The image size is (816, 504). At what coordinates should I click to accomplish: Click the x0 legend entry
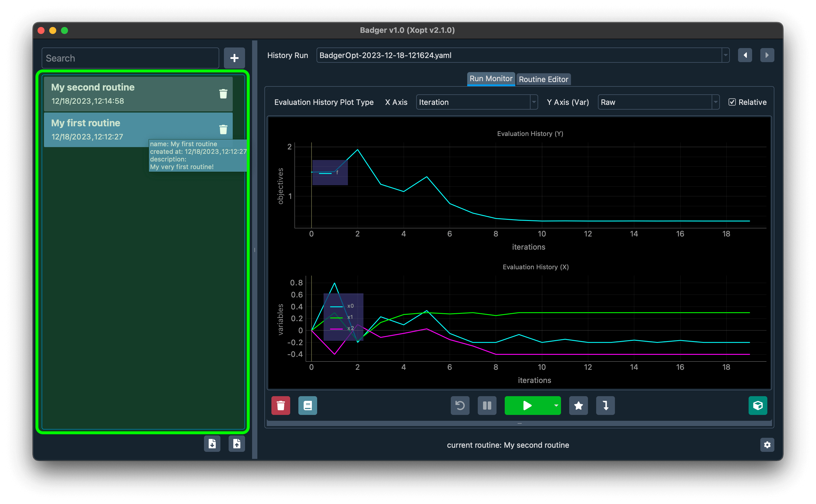tap(342, 306)
